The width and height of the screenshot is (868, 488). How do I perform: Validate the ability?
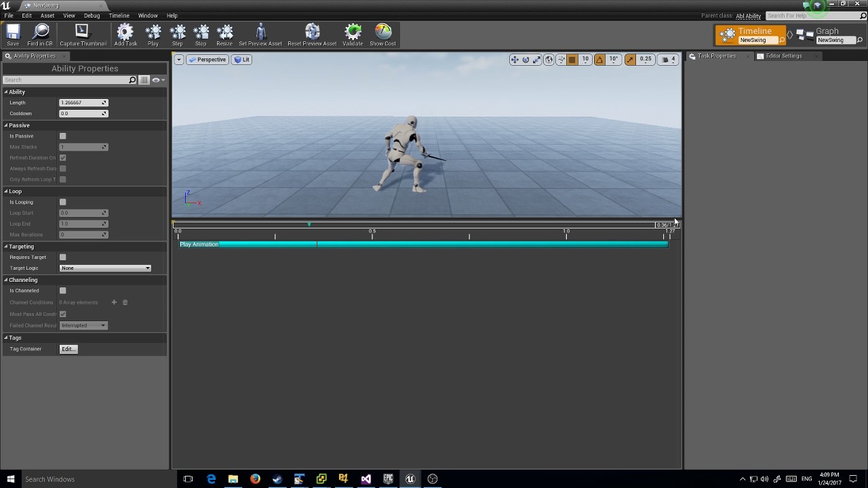tap(353, 35)
